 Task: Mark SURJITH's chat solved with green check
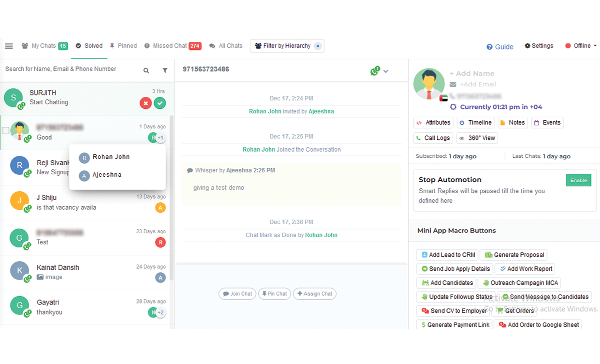pyautogui.click(x=159, y=103)
